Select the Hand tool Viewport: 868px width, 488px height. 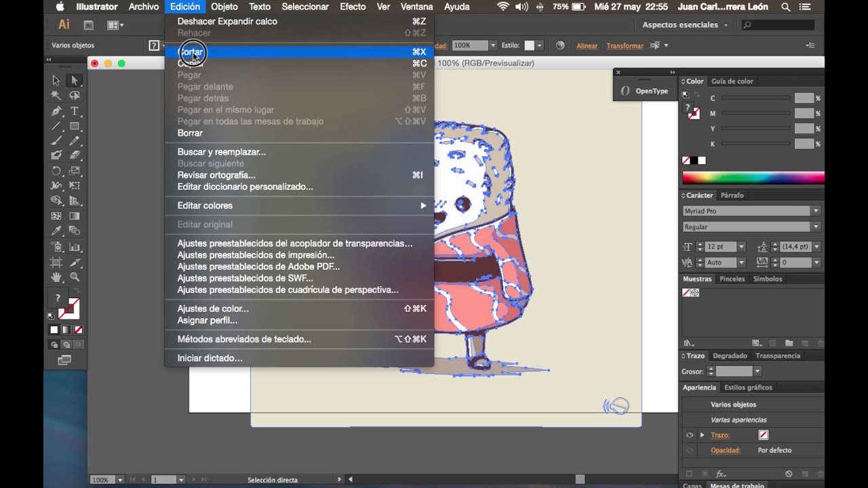pos(56,277)
